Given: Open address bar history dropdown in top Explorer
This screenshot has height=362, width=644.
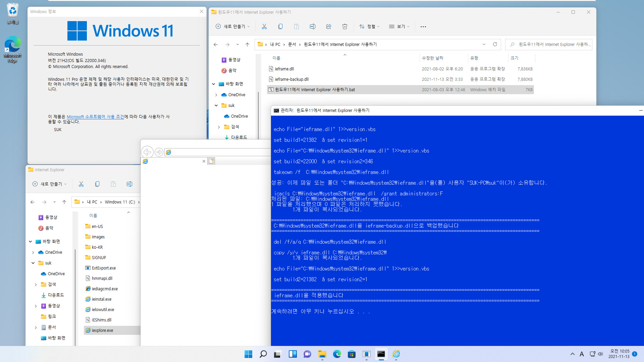Looking at the screenshot, I should point(484,44).
